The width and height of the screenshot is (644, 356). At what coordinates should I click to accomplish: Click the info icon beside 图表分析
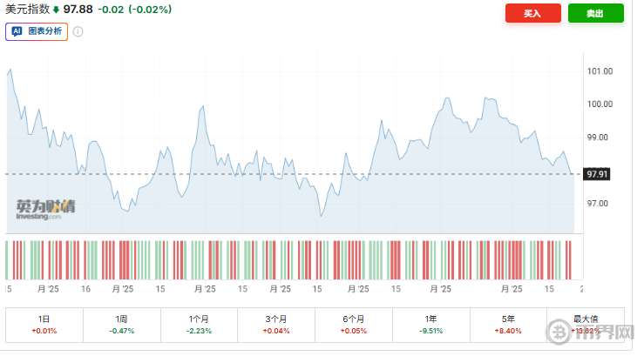pos(78,31)
